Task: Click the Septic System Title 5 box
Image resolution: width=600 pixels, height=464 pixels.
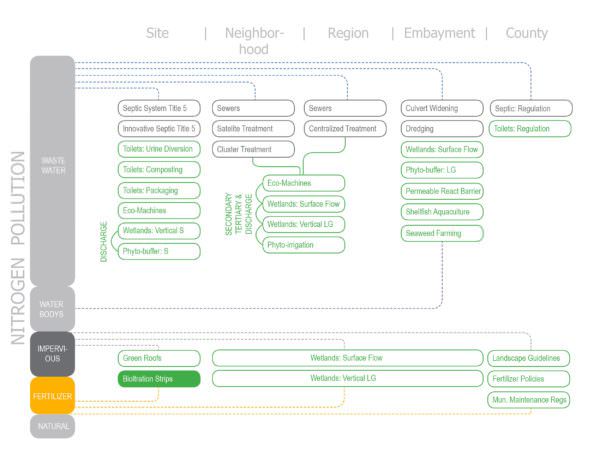Action: pyautogui.click(x=160, y=108)
